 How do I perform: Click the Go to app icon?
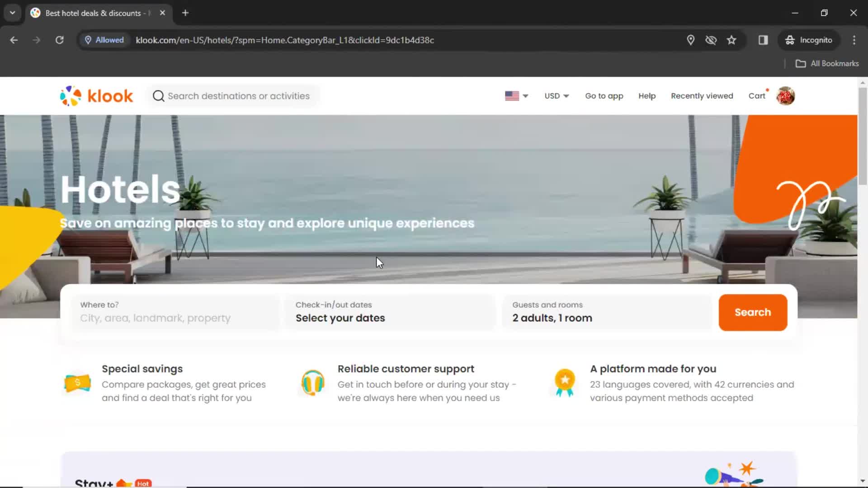pos(604,96)
